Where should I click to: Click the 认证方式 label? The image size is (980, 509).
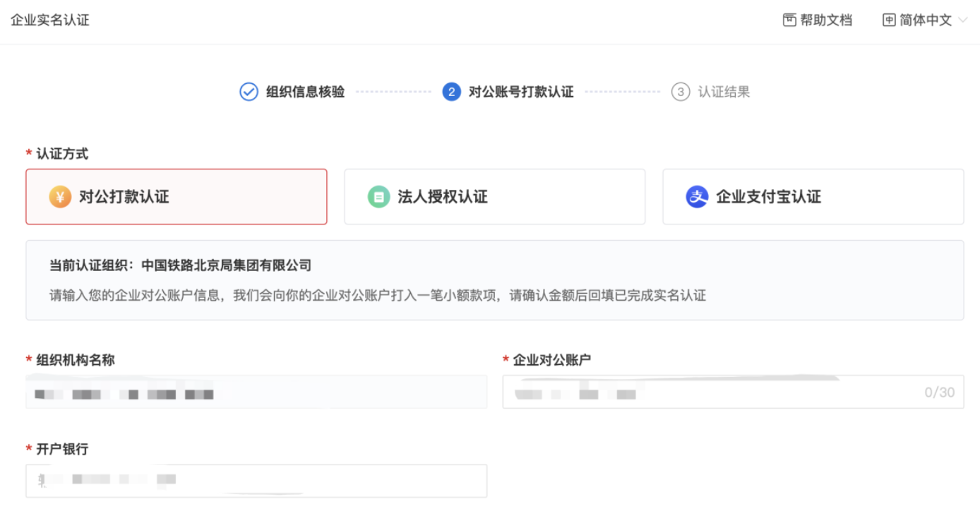pyautogui.click(x=62, y=153)
